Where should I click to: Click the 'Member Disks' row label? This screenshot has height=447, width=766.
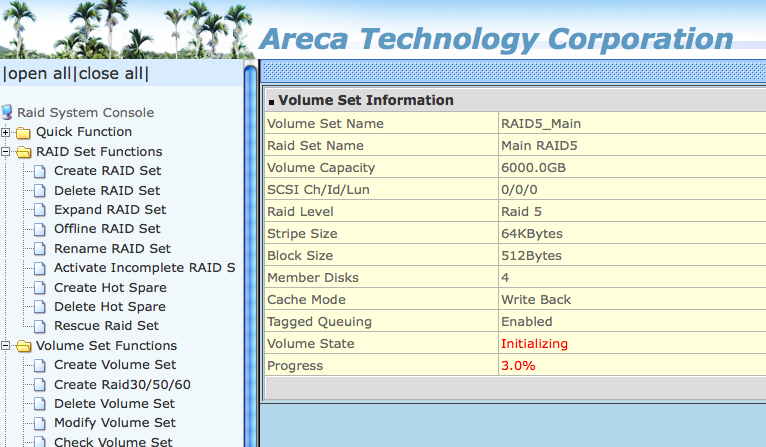tap(313, 277)
